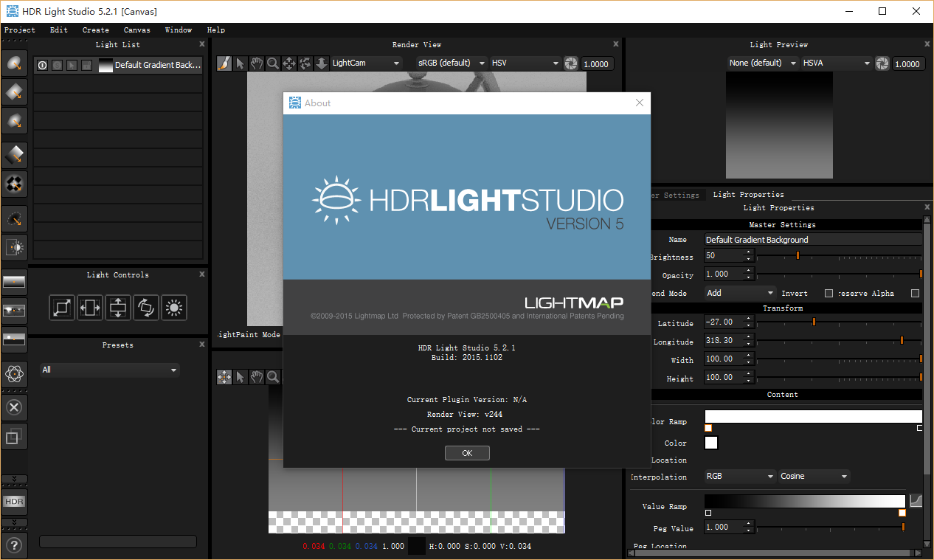This screenshot has width=934, height=560.
Task: Open help with the question mark icon
Action: coord(14,546)
